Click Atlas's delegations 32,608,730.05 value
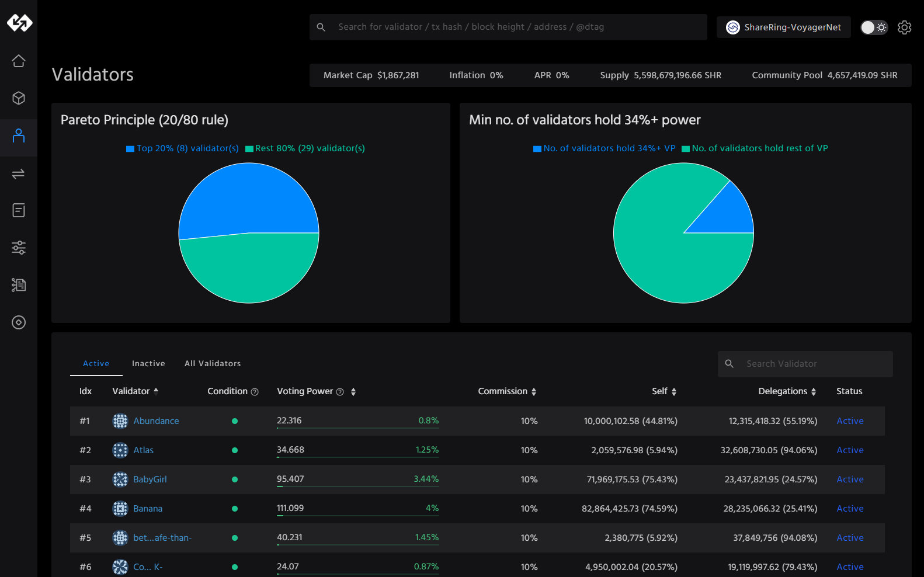Viewport: 924px width, 577px height. (769, 450)
